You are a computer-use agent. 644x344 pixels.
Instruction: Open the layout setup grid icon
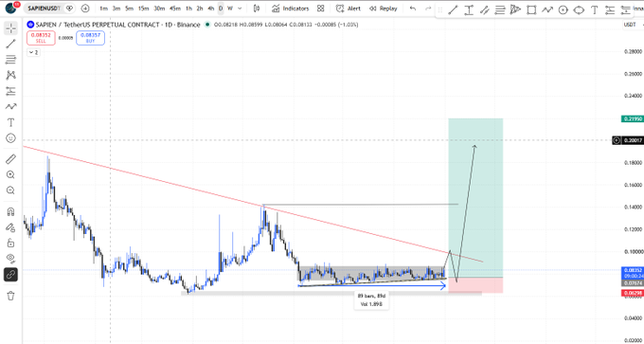[x=321, y=9]
